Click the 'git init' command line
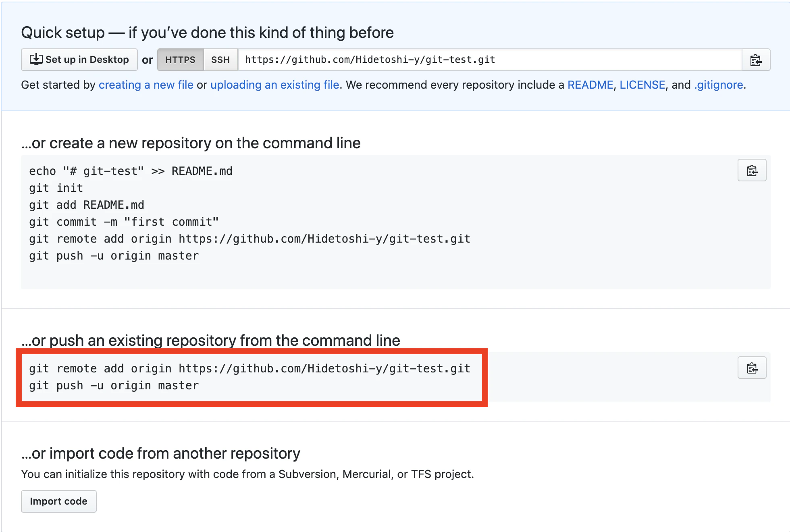The height and width of the screenshot is (532, 790). [x=56, y=188]
